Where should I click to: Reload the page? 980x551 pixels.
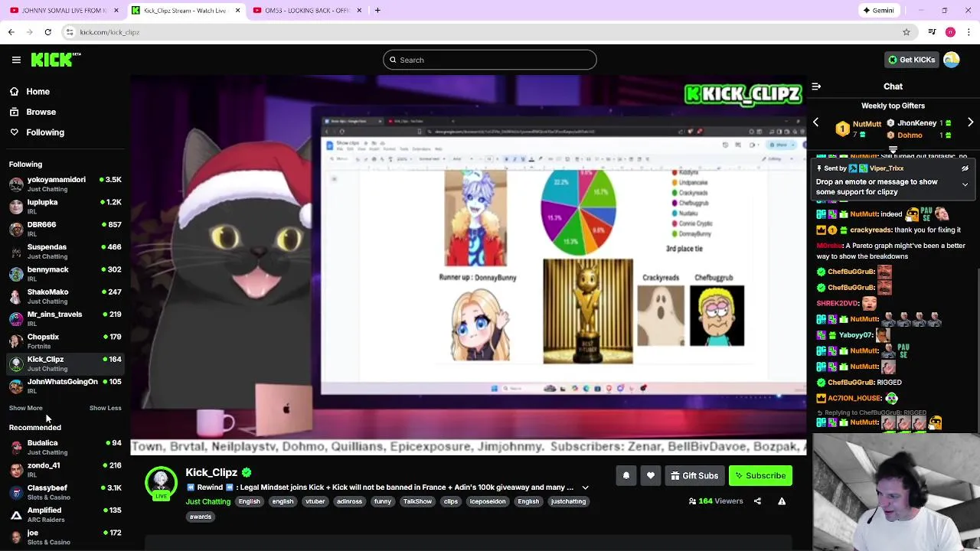pos(47,32)
